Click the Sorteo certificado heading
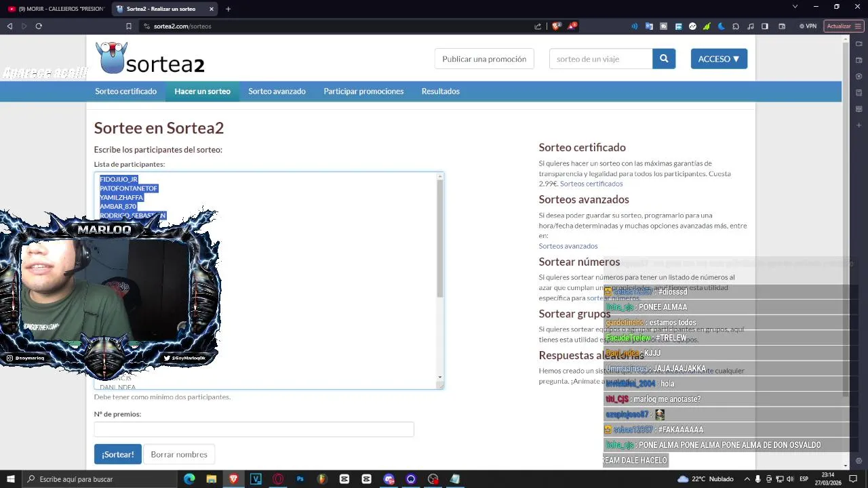This screenshot has height=488, width=868. coord(583,147)
